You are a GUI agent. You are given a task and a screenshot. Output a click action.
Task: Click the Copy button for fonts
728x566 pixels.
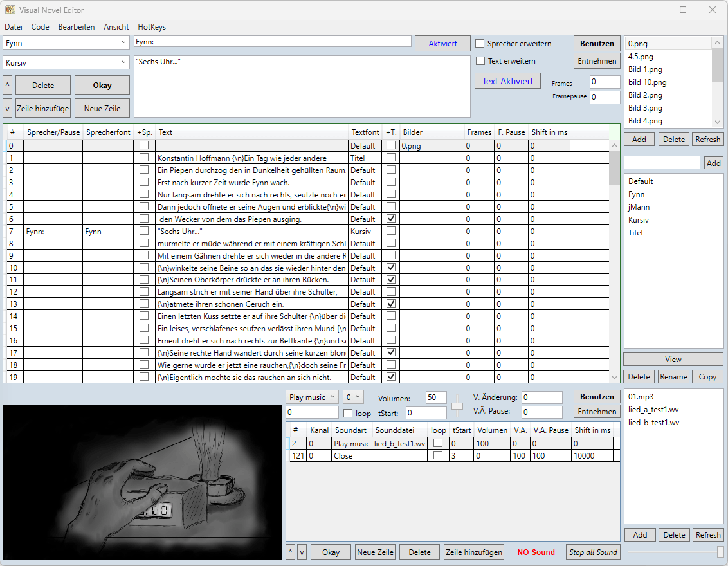pos(707,376)
